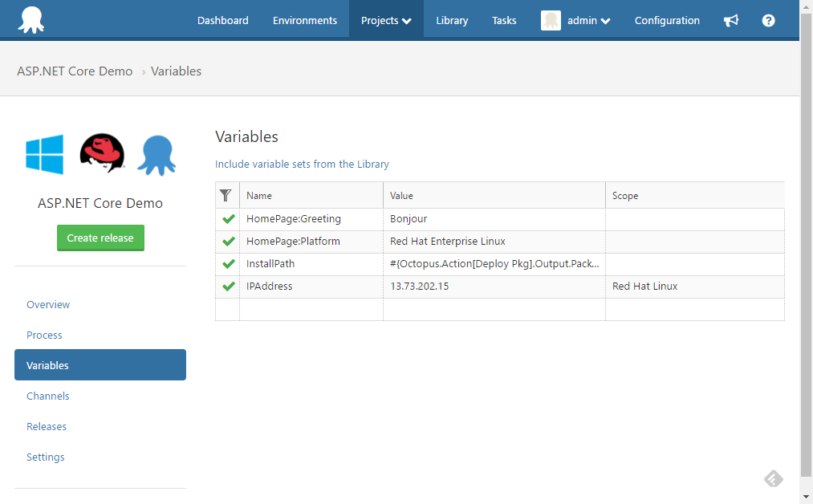Expand the Projects dropdown menu
Image resolution: width=813 pixels, height=504 pixels.
386,21
